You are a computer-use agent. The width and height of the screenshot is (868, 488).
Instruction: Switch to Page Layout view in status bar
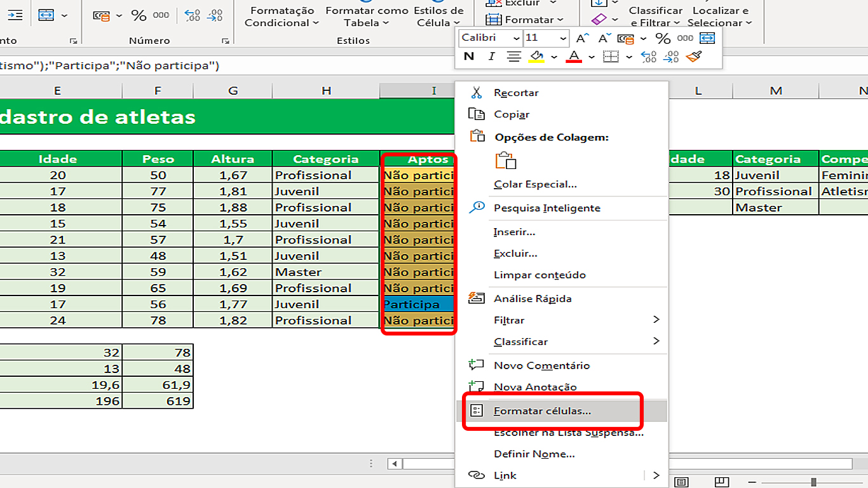(x=681, y=482)
